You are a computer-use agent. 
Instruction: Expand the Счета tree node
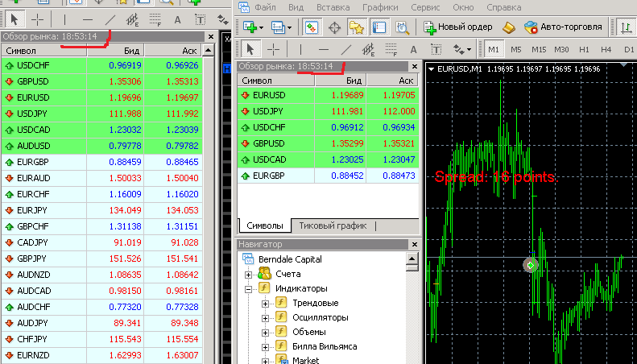[x=249, y=275]
